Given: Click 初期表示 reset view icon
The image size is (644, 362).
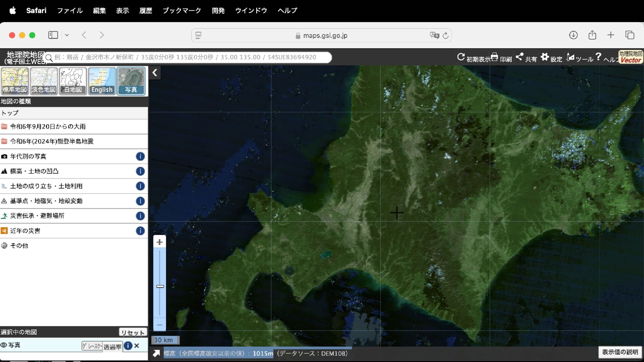Looking at the screenshot, I should [x=461, y=57].
